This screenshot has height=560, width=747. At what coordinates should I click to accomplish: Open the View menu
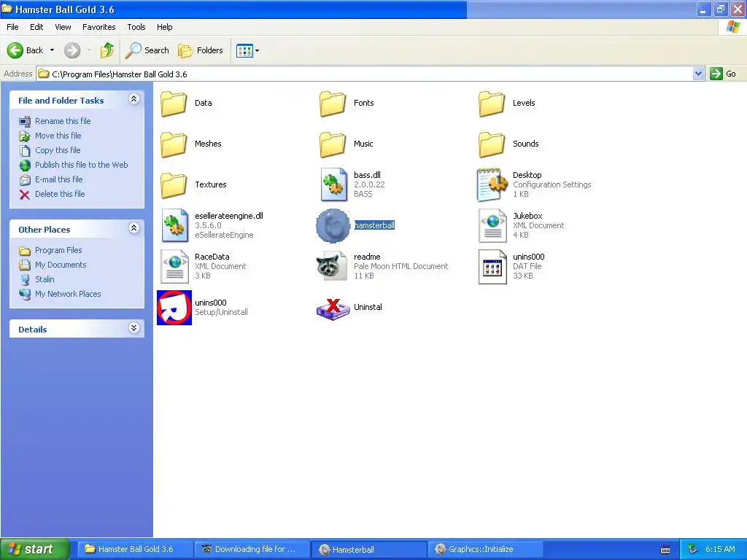point(63,27)
